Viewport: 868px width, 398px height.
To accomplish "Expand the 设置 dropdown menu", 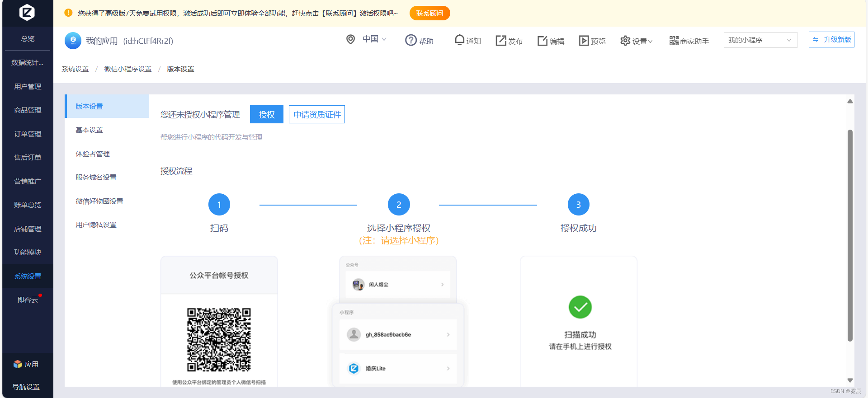I will [x=650, y=42].
